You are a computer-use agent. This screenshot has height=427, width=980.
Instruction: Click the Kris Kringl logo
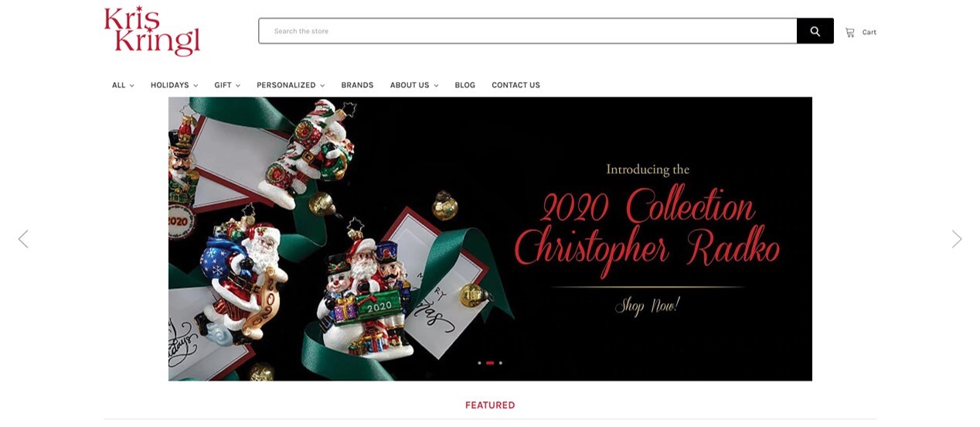click(152, 32)
